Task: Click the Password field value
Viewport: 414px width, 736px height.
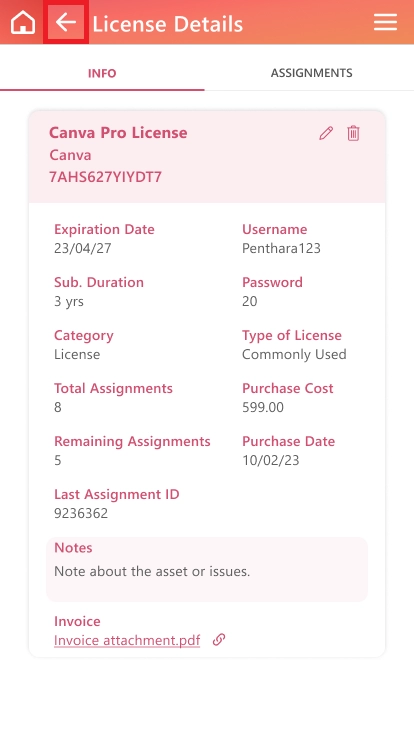Action: click(x=250, y=301)
